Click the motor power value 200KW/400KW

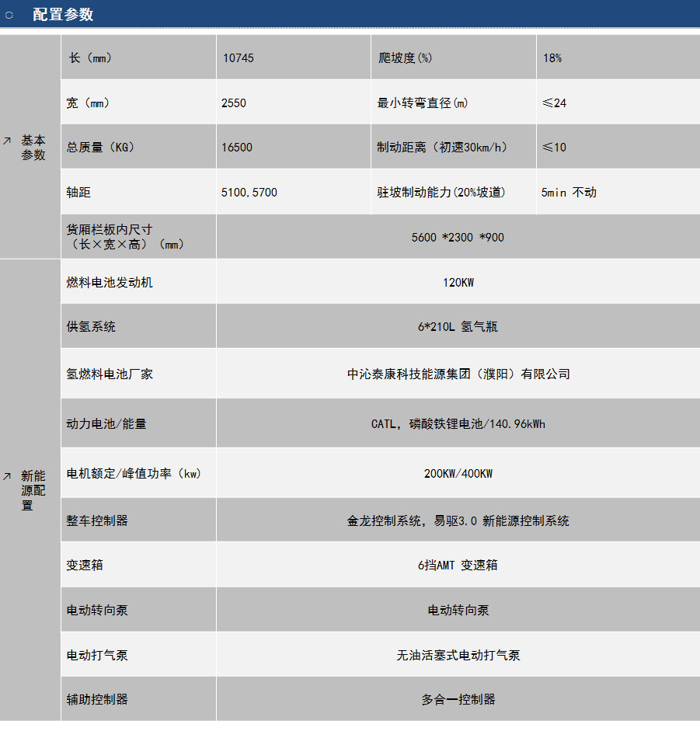(458, 474)
